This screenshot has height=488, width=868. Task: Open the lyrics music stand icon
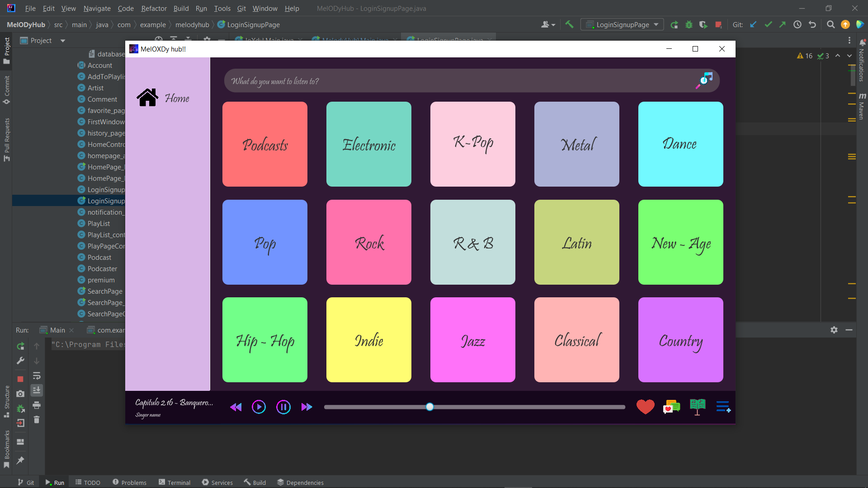click(x=697, y=405)
